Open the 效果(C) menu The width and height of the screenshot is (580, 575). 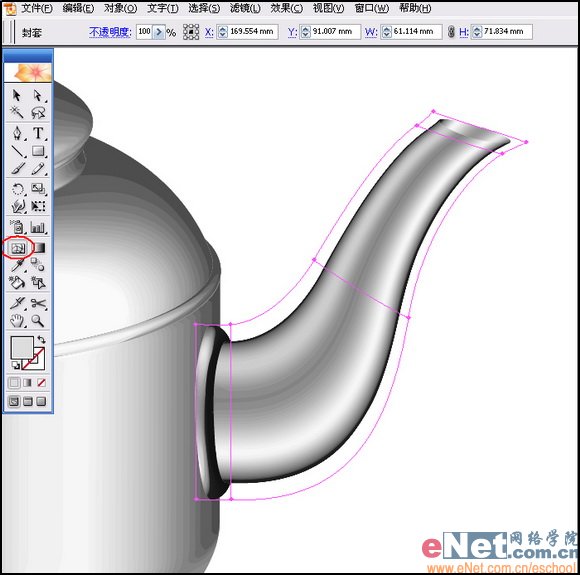pos(287,8)
